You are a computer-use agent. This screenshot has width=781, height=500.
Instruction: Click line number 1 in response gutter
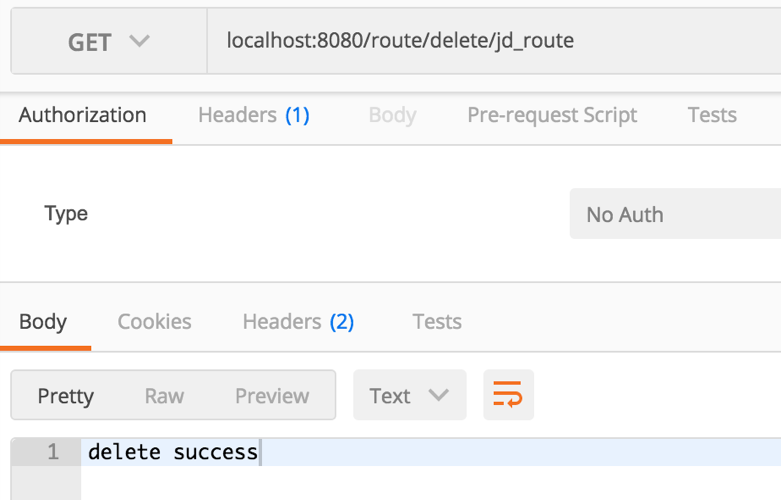pos(53,452)
